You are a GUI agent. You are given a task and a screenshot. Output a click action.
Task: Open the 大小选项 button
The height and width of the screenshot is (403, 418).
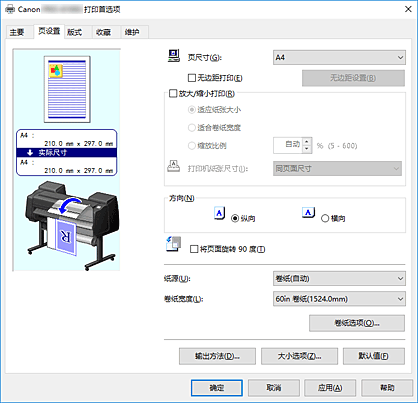click(299, 356)
